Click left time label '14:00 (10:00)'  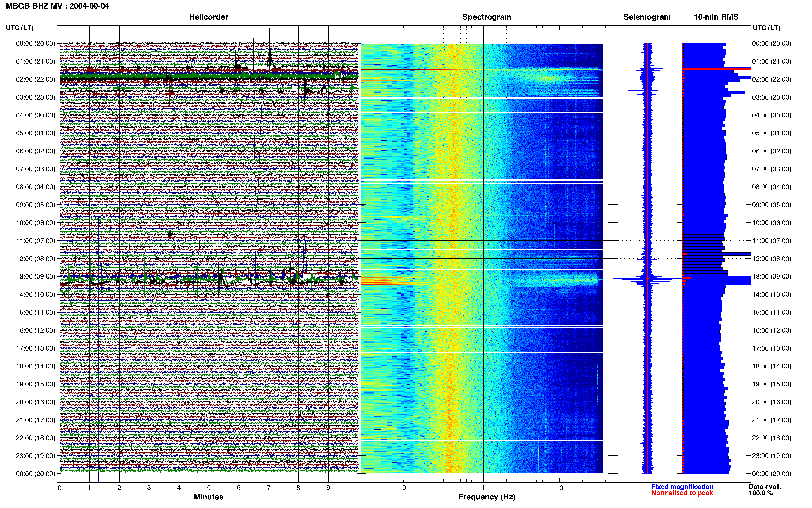pos(36,294)
